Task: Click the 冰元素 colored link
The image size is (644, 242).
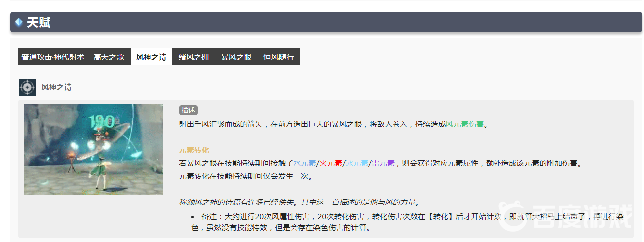Action: pyautogui.click(x=357, y=163)
